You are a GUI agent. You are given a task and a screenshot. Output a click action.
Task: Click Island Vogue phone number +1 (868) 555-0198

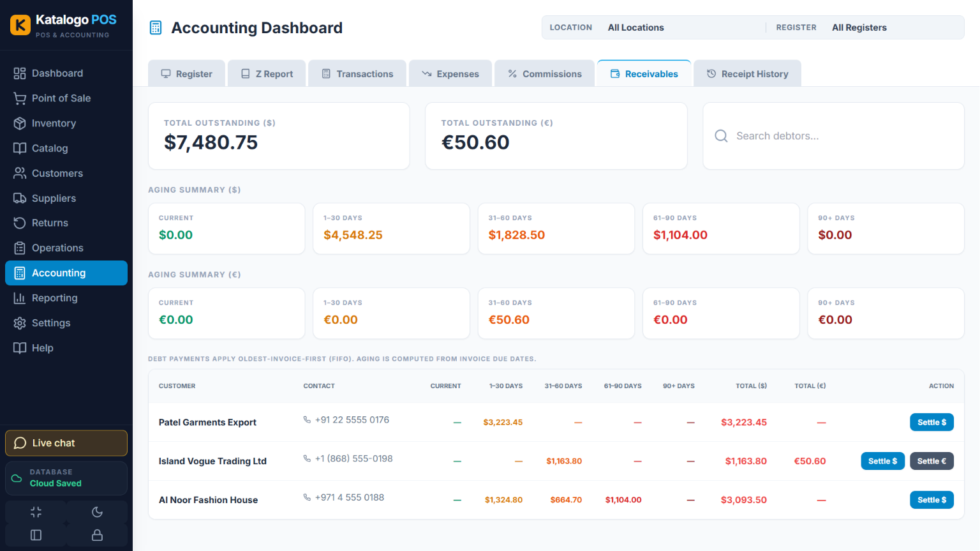pos(354,458)
